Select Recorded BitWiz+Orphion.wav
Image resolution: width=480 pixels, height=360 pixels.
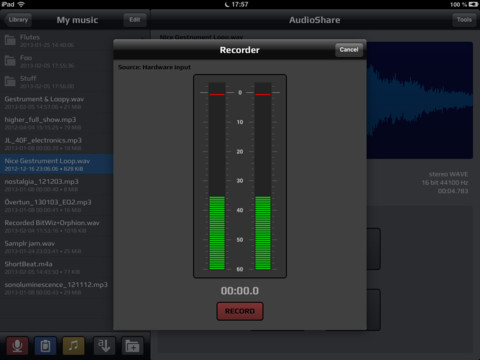point(57,226)
